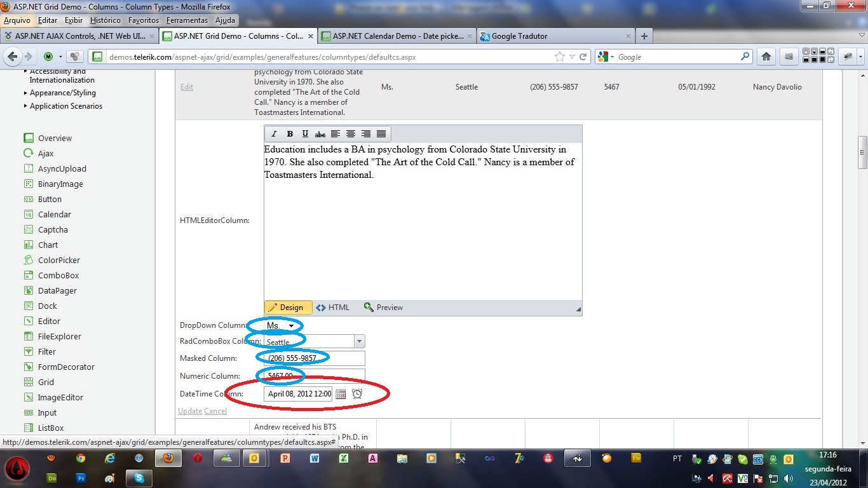The height and width of the screenshot is (488, 868).
Task: Justify the editor text
Action: [381, 133]
